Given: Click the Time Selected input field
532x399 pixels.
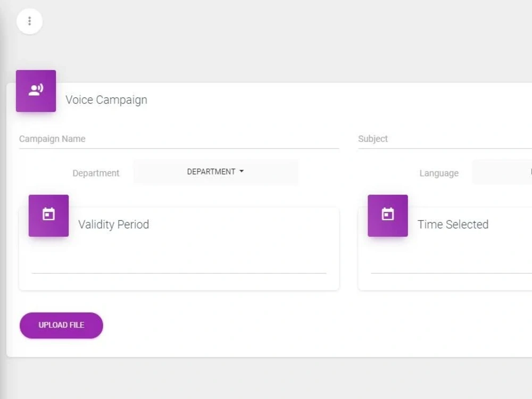Looking at the screenshot, I should point(451,265).
